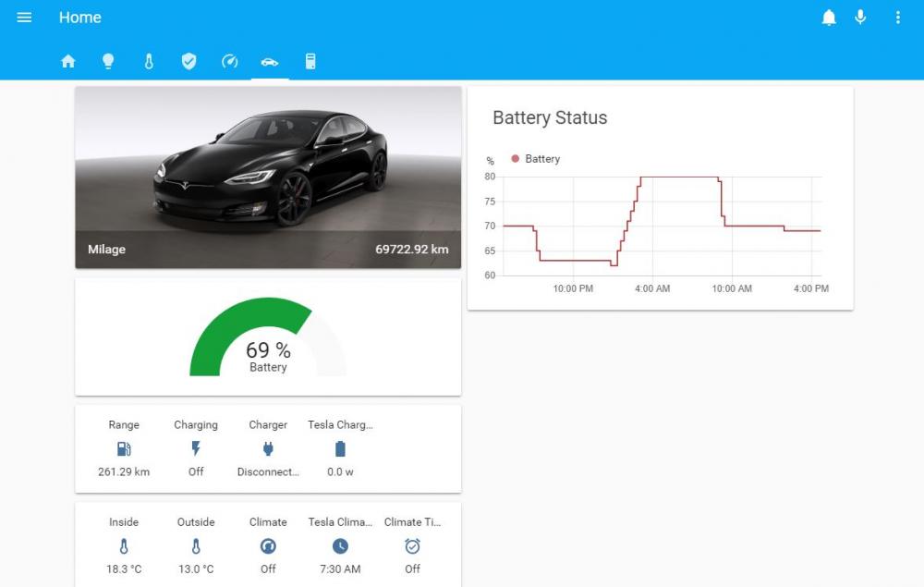
Task: Click the Range gas pump icon
Action: click(x=124, y=449)
